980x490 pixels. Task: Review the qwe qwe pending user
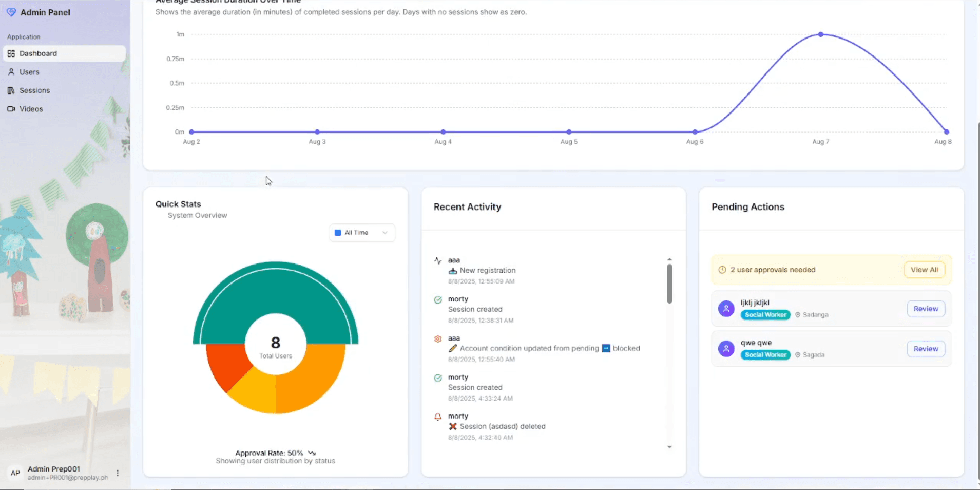pyautogui.click(x=926, y=349)
